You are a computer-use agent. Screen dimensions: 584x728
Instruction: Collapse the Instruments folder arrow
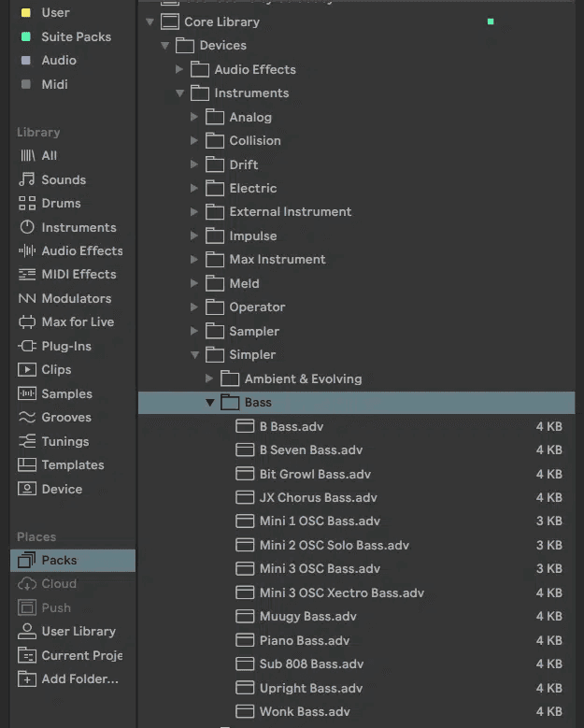[x=179, y=93]
